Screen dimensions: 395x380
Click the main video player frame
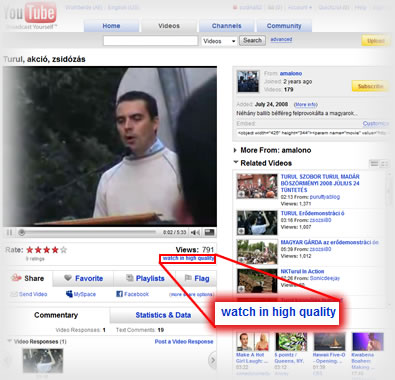coord(110,147)
